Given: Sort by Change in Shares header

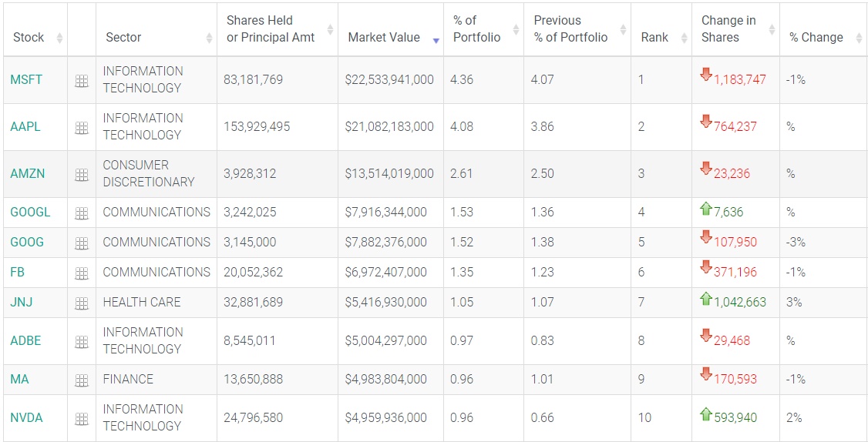Looking at the screenshot, I should (x=728, y=28).
